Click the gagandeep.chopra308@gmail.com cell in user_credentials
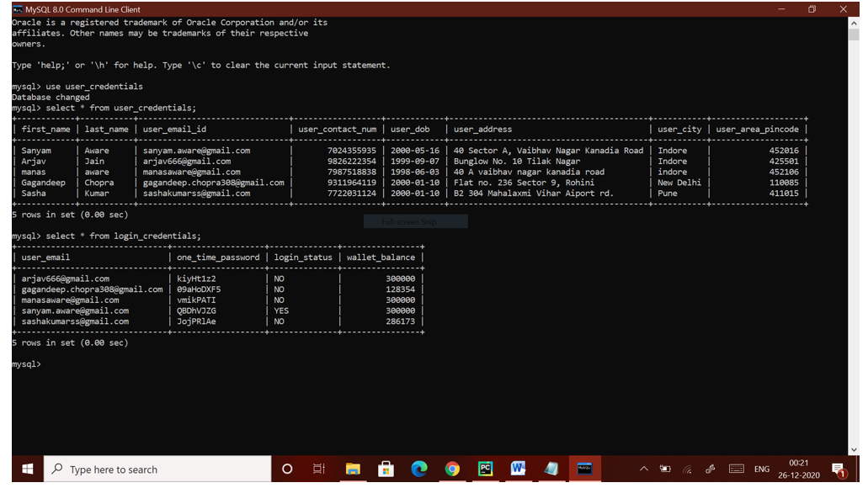 213,183
